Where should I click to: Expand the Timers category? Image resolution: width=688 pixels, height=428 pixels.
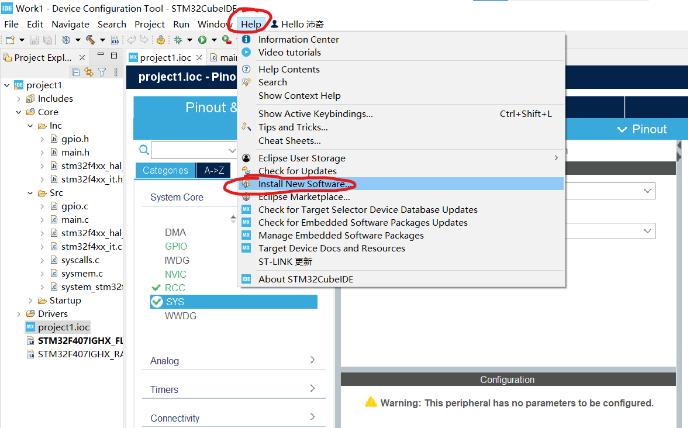[x=233, y=389]
